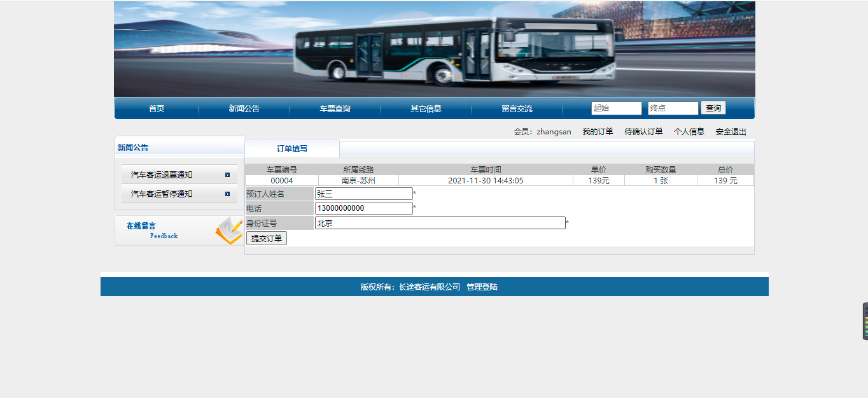Click 安全退出 to log out
Image resolution: width=868 pixels, height=398 pixels.
(731, 132)
